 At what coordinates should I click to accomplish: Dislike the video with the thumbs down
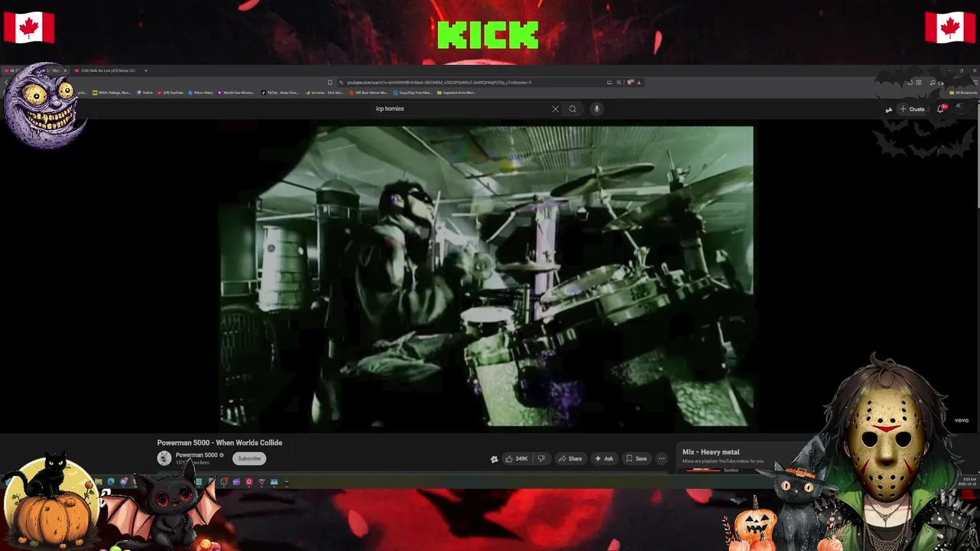(x=541, y=458)
